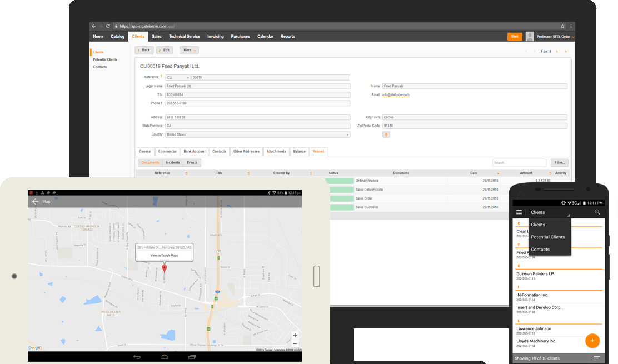Bookmark the page with the star icon
The image size is (618, 364).
pos(562,26)
